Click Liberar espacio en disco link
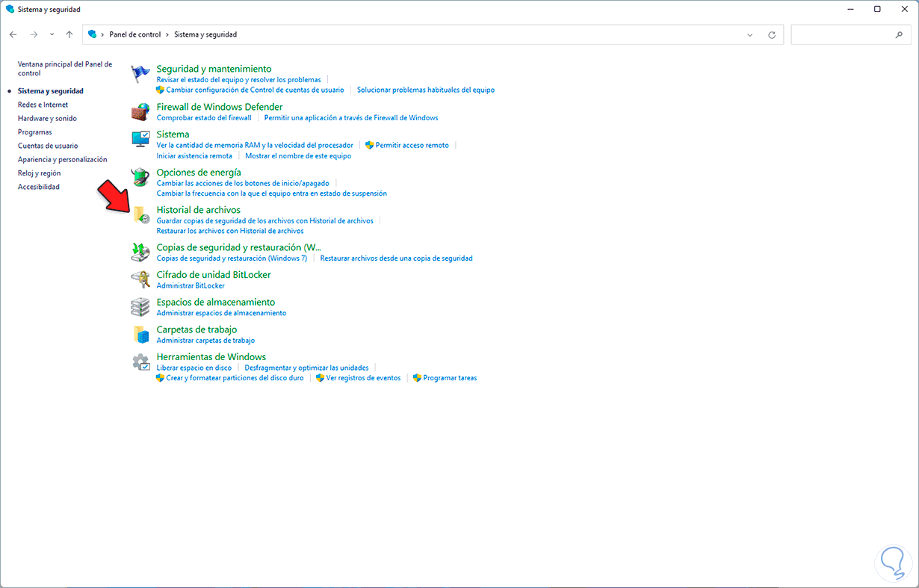919x588 pixels. [194, 368]
